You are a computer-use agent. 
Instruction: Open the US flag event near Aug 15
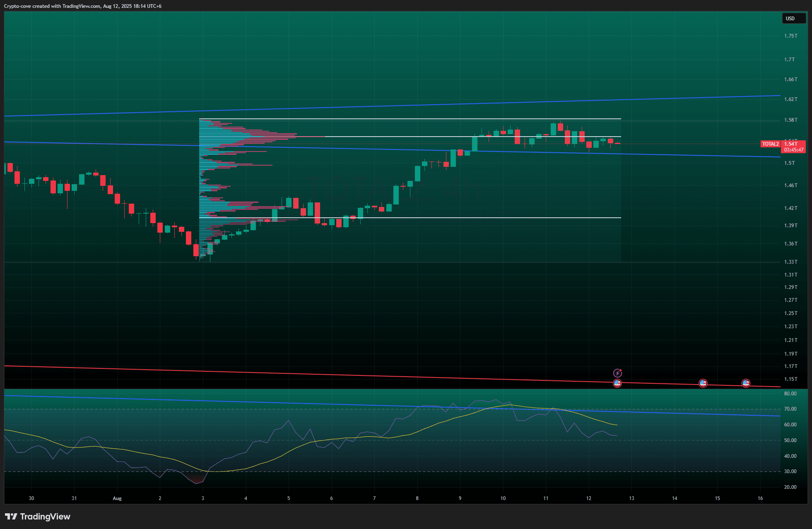746,383
